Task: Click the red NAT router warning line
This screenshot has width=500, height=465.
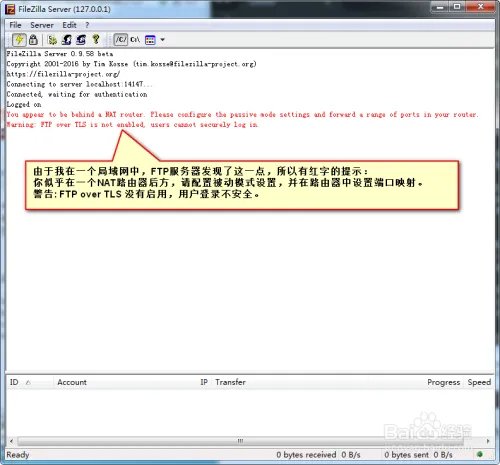Action: (242, 114)
